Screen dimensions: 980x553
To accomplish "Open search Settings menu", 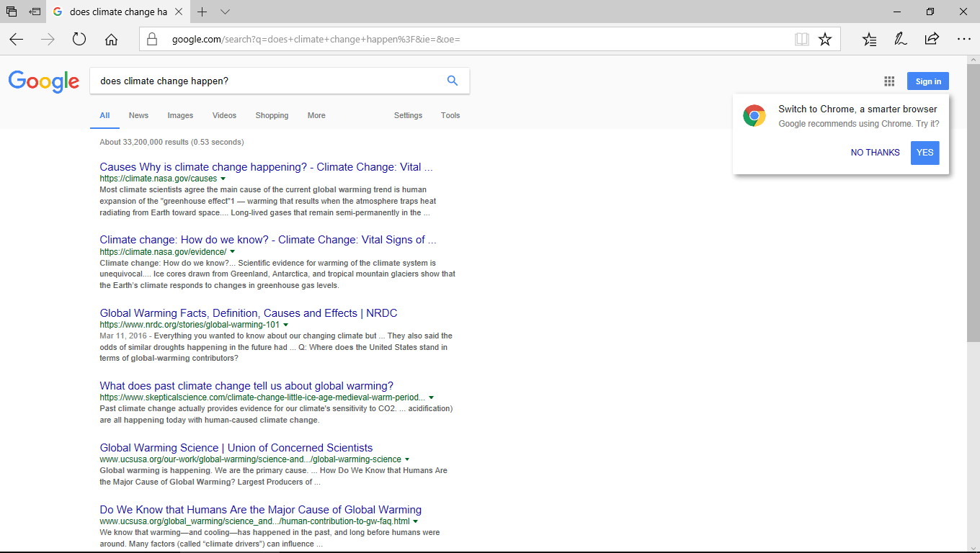I will click(x=408, y=115).
